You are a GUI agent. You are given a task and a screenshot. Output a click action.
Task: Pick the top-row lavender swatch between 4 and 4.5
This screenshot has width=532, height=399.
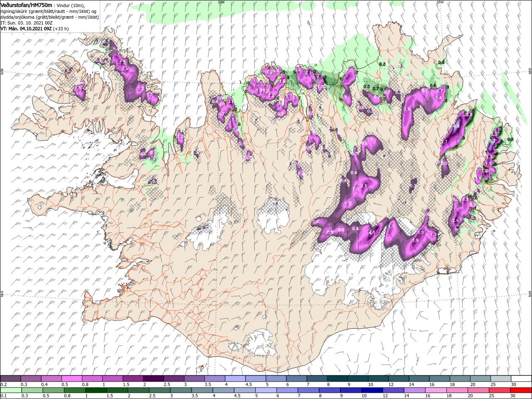(234, 379)
